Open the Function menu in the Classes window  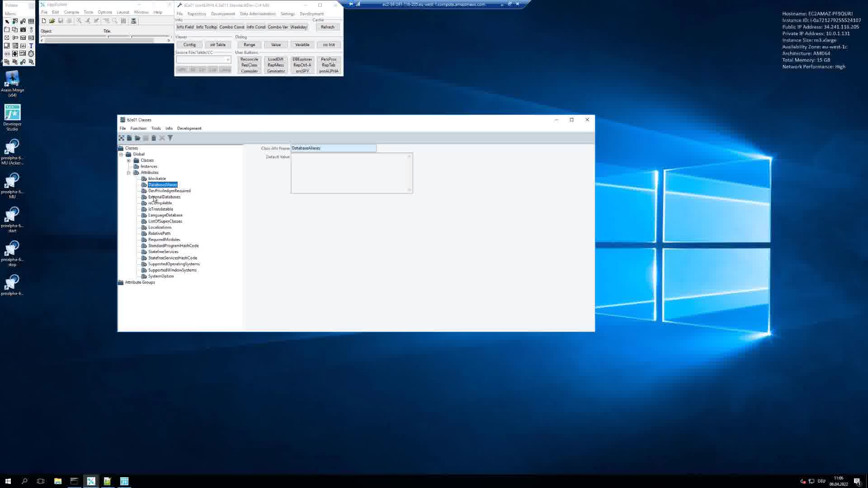coord(138,128)
